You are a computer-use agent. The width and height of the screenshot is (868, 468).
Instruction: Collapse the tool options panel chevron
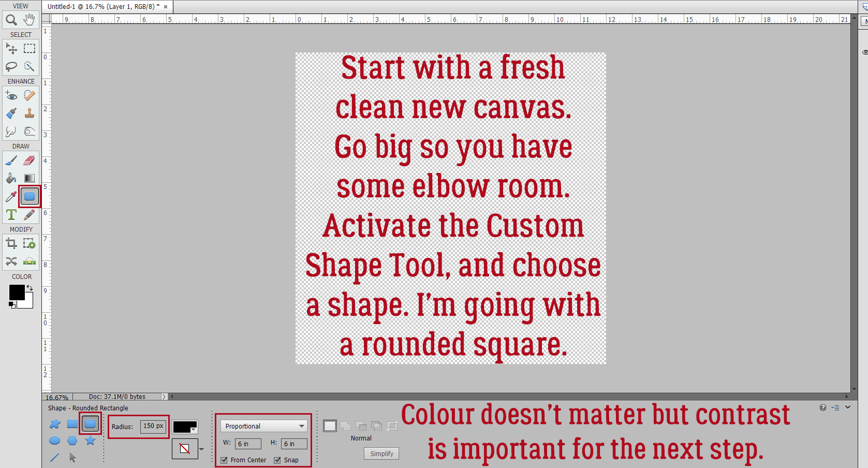click(x=848, y=407)
